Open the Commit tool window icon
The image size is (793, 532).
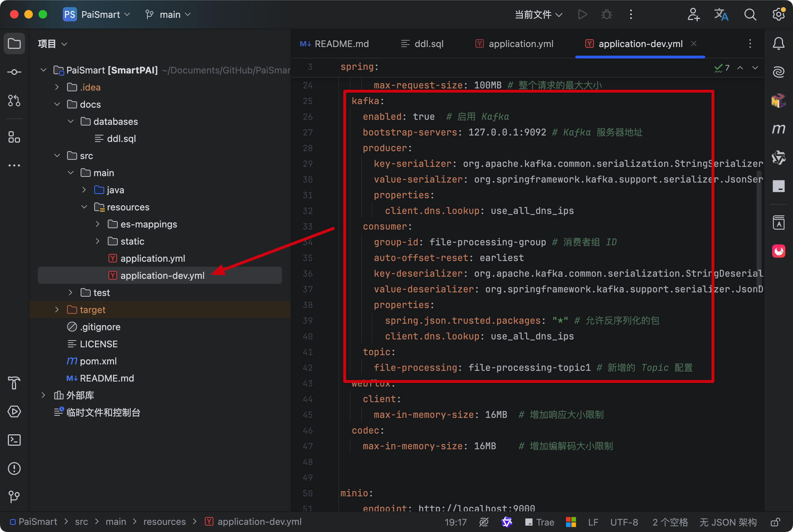pos(14,72)
